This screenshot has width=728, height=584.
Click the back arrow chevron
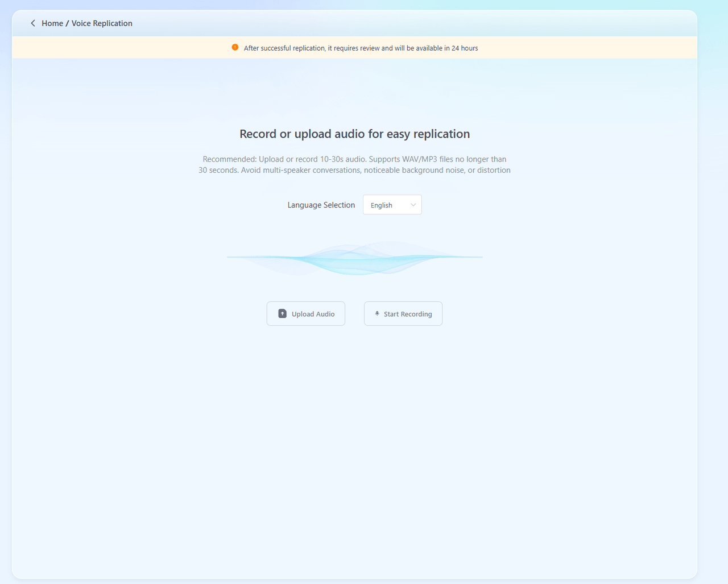pyautogui.click(x=33, y=23)
